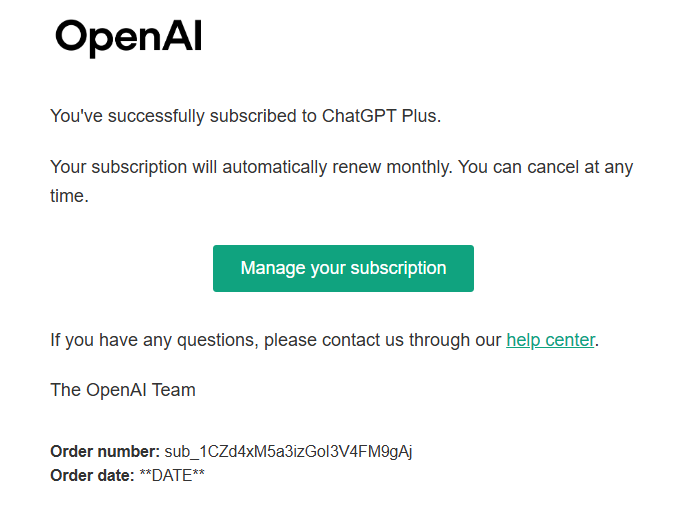Click the OpenAI logo

(129, 38)
